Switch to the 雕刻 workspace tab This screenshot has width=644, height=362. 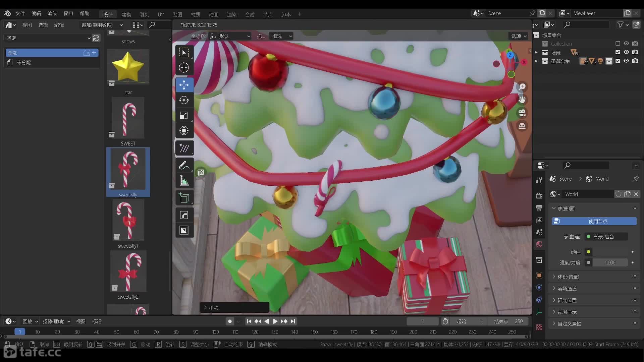coord(144,14)
